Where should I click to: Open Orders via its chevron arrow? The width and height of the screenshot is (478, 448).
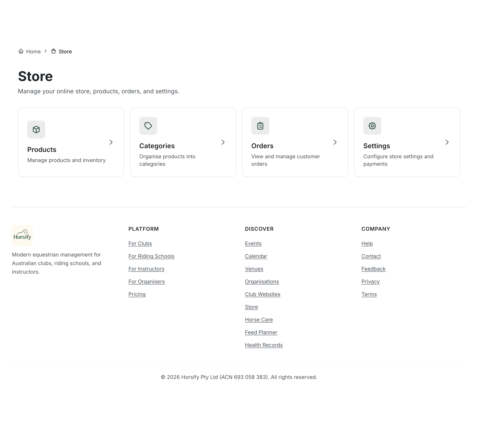pyautogui.click(x=335, y=142)
